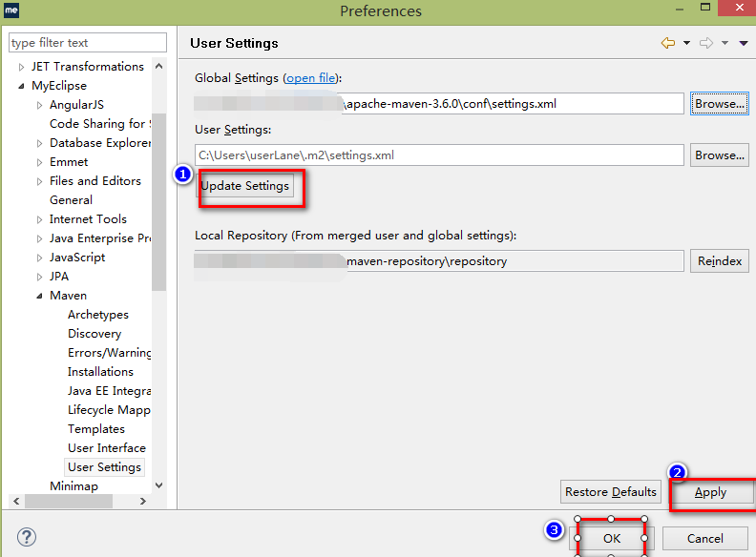Click the forward navigation arrow icon
The image size is (756, 557).
tap(706, 43)
